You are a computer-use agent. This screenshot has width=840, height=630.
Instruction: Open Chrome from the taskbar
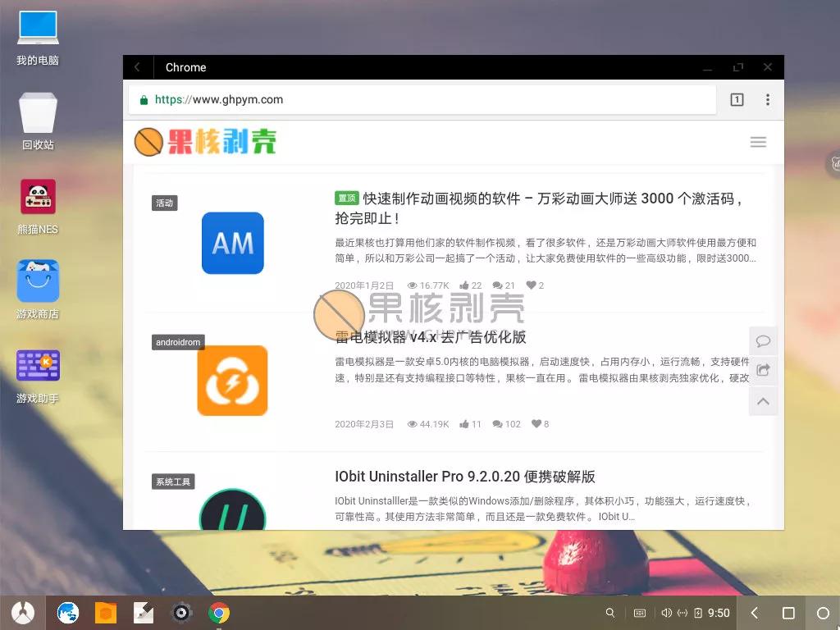click(218, 613)
